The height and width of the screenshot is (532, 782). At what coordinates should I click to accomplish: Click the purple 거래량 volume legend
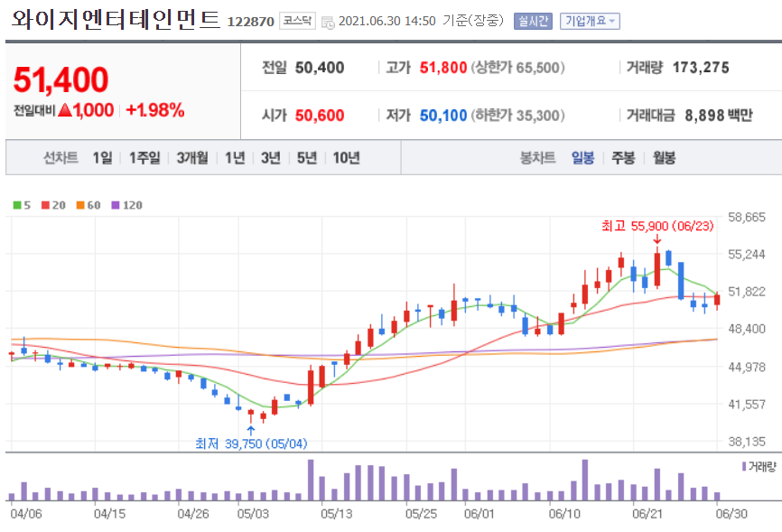(x=759, y=467)
